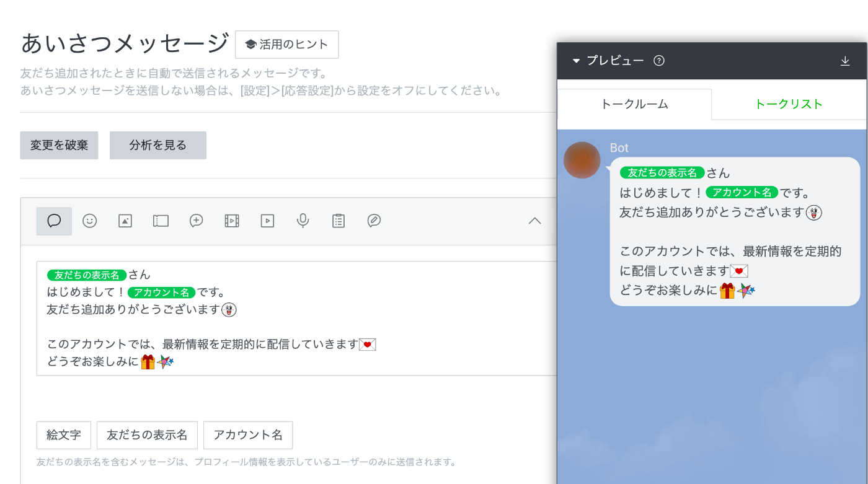Click the 分析を見る button
This screenshot has height=484, width=868.
[x=158, y=145]
